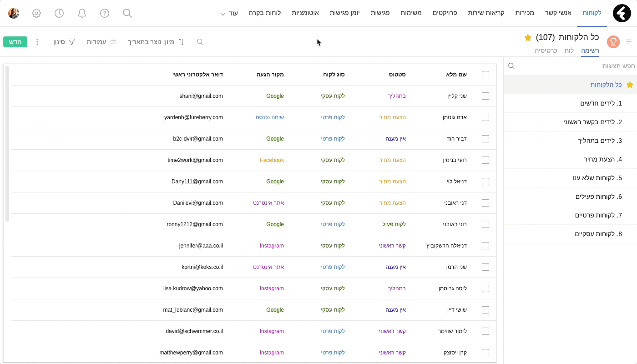
Task: Select view 4. הצעת מחיר
Action: pos(570,159)
